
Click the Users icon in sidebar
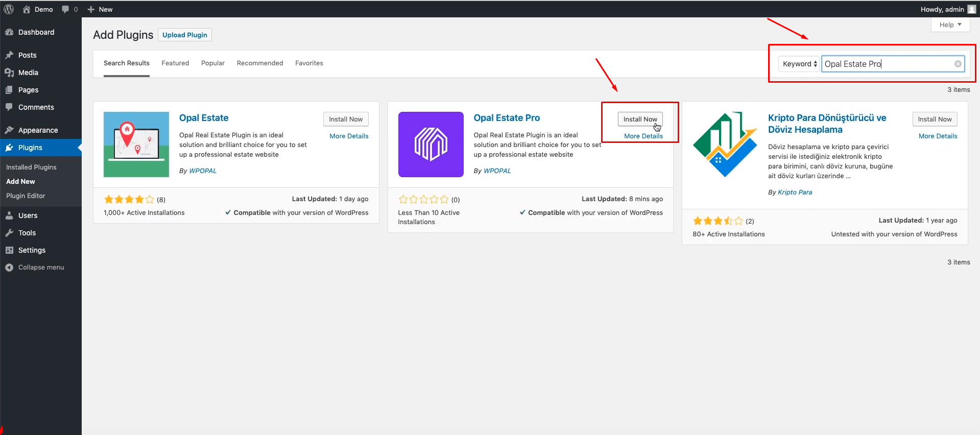pyautogui.click(x=9, y=215)
